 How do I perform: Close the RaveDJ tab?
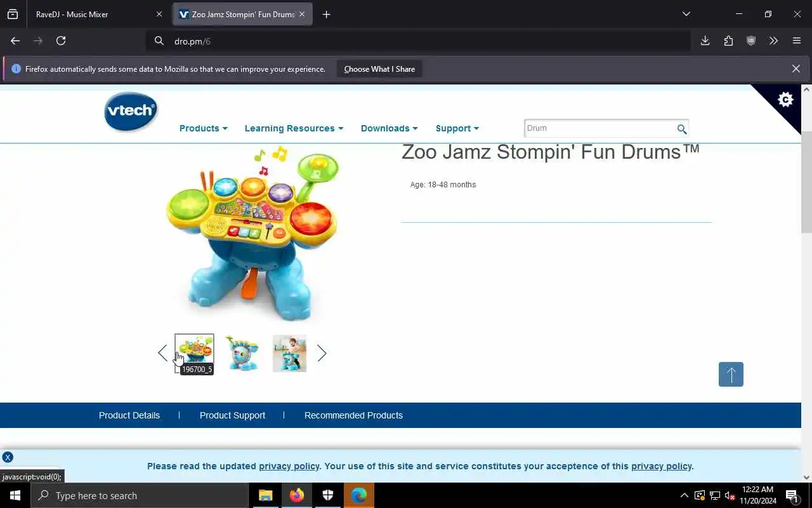(159, 14)
